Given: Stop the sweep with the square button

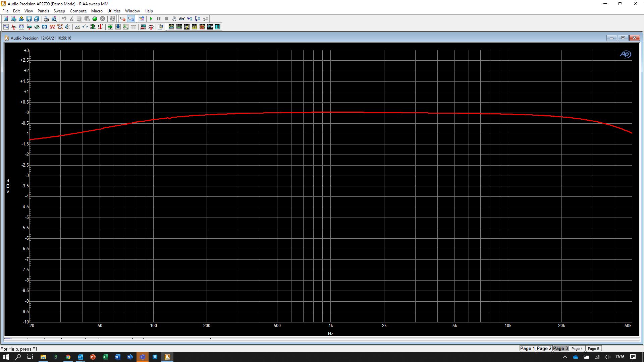Looking at the screenshot, I should 166,19.
